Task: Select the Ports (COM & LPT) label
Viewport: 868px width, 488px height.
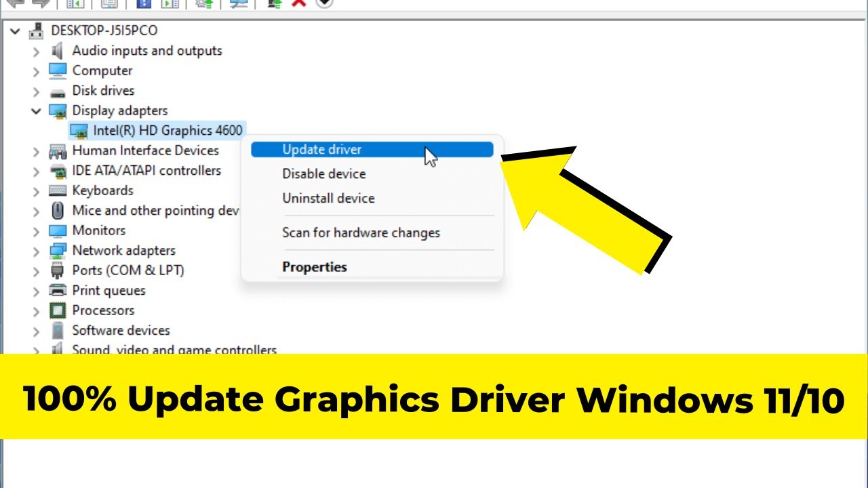Action: pyautogui.click(x=128, y=270)
